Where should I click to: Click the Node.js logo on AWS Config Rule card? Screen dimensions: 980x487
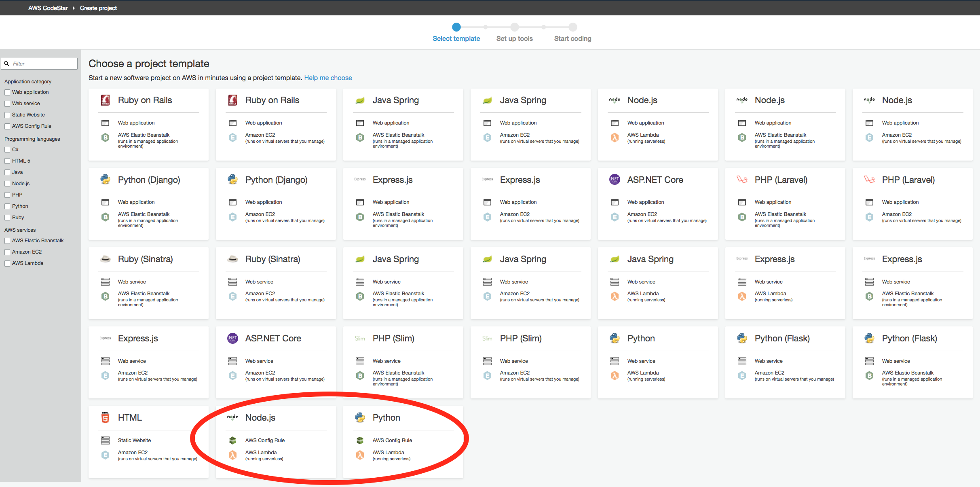(232, 417)
